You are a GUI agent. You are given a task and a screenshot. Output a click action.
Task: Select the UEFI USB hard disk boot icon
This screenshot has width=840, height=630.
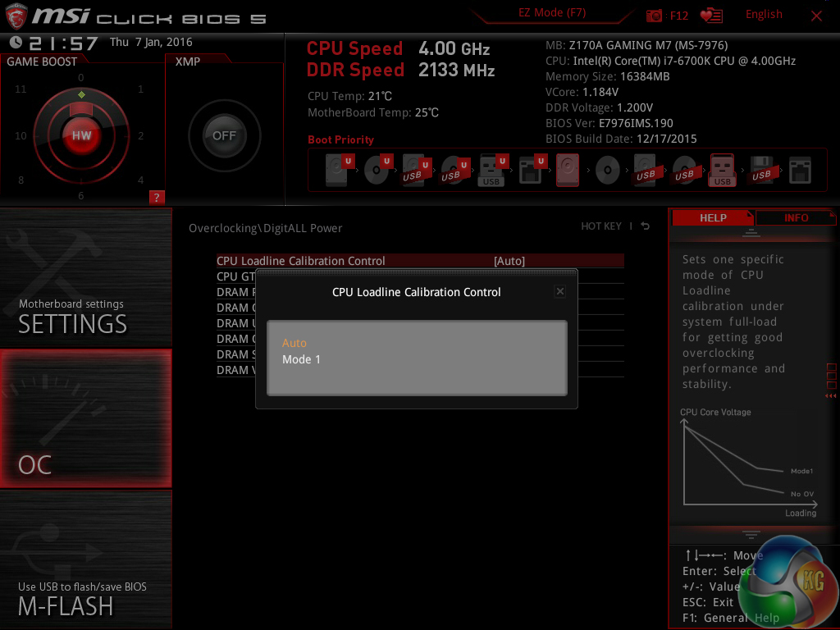coord(416,170)
